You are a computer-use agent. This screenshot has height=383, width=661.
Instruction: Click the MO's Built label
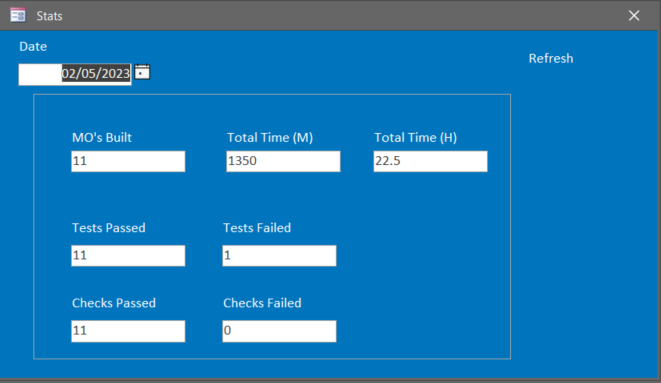click(x=102, y=138)
